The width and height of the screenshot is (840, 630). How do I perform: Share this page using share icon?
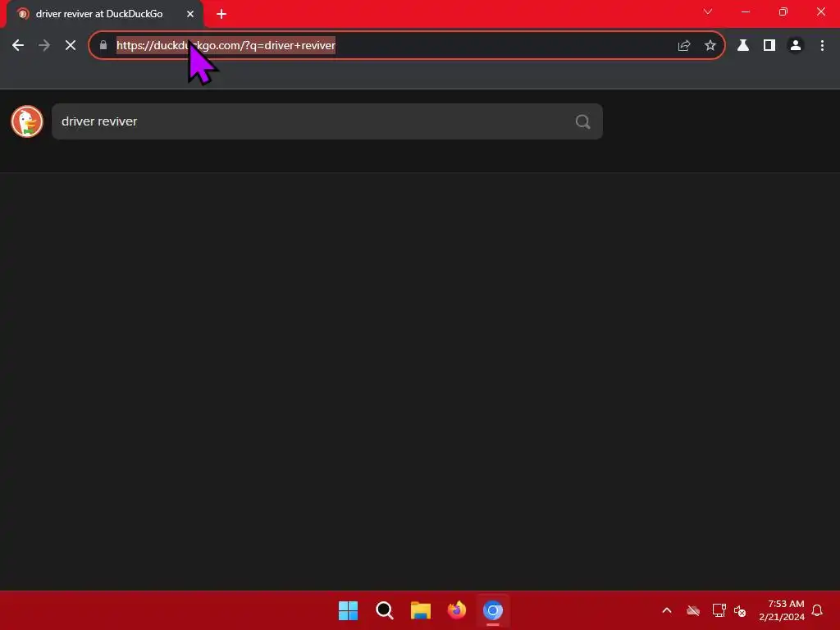click(683, 46)
